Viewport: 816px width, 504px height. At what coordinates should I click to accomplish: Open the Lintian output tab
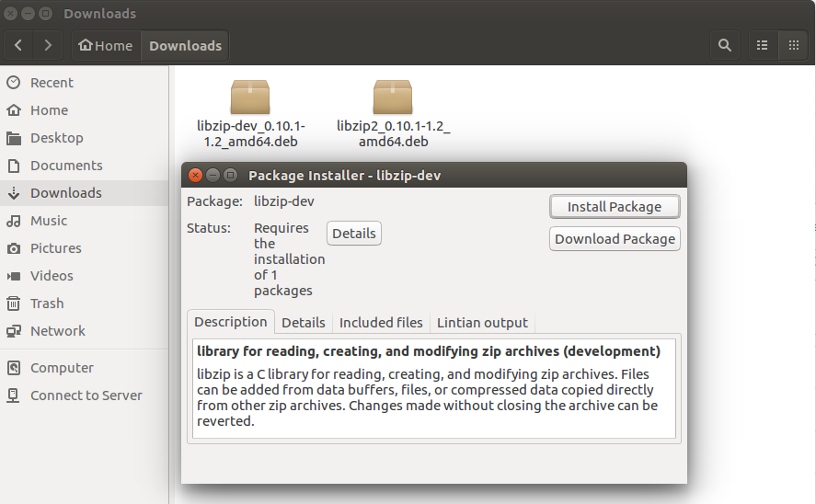pos(482,323)
